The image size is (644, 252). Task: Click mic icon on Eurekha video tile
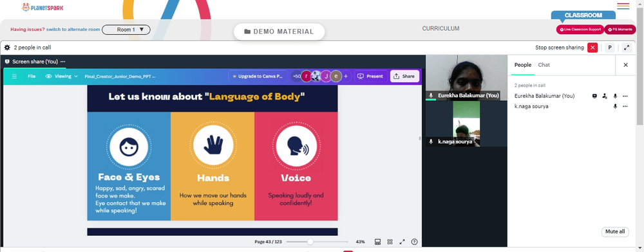(x=431, y=96)
